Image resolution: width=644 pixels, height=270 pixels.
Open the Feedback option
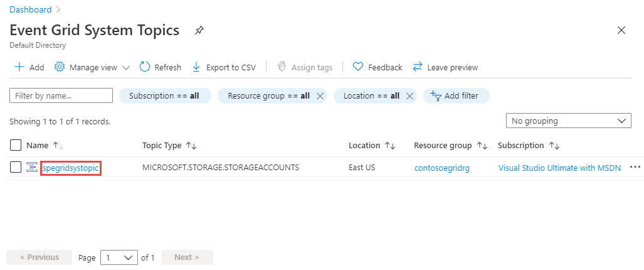point(377,67)
